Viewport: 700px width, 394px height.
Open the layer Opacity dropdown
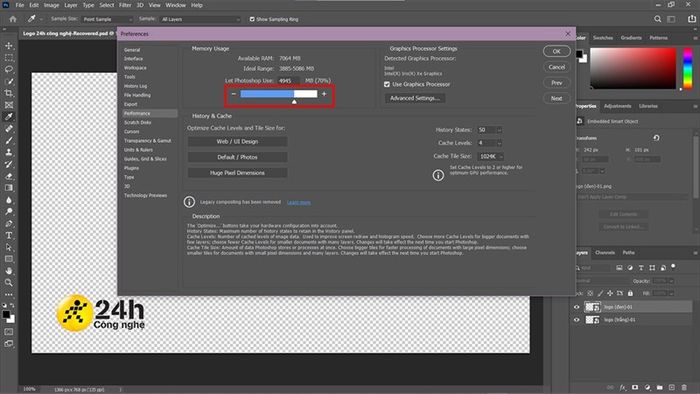click(x=671, y=281)
